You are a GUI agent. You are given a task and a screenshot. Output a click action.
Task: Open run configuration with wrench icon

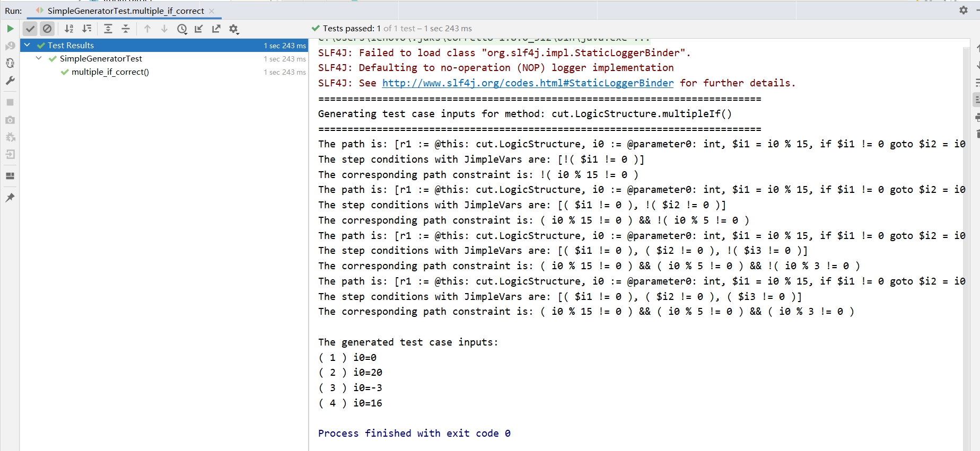[x=10, y=81]
